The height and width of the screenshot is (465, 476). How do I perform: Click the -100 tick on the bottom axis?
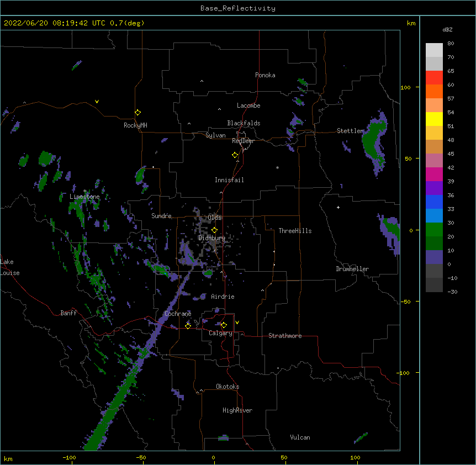point(69,458)
